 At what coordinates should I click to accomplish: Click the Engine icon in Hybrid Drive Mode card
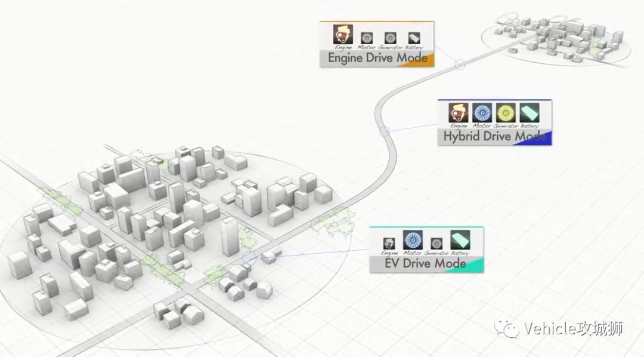pos(459,113)
